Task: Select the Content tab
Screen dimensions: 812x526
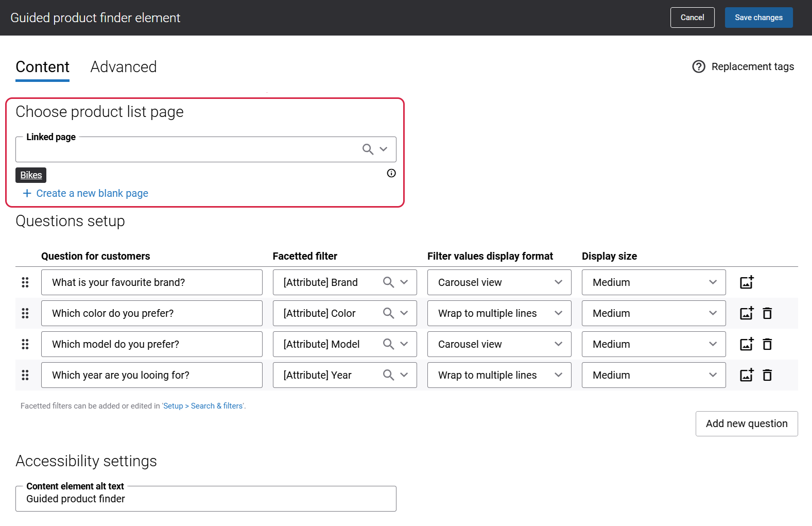Action: [42, 67]
